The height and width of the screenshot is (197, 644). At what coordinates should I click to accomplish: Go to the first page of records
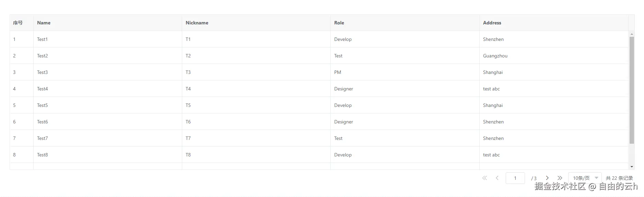click(484, 178)
